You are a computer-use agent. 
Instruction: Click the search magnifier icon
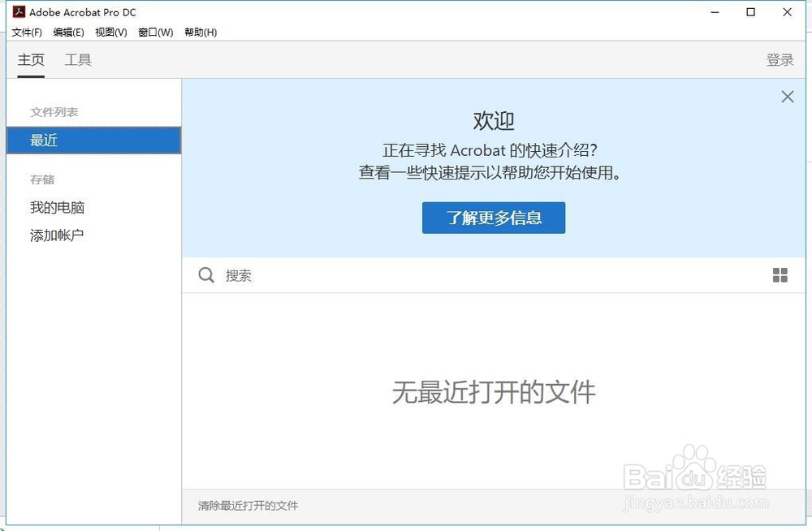(206, 275)
